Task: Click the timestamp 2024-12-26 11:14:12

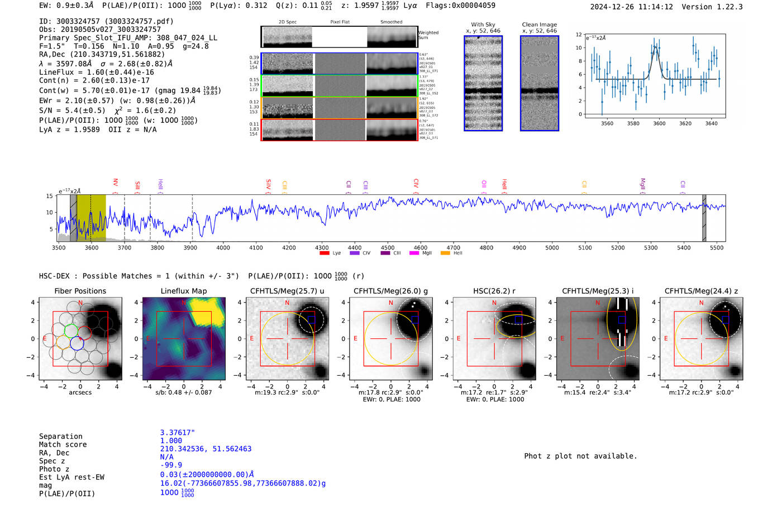Action: (x=632, y=7)
